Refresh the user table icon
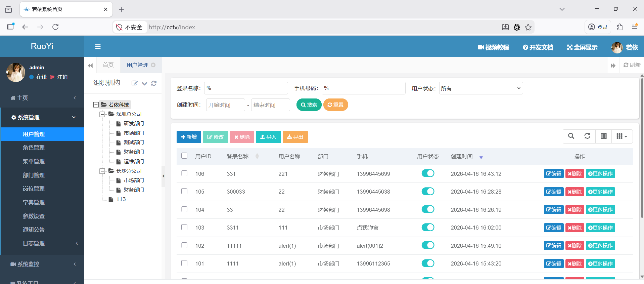 pos(587,136)
